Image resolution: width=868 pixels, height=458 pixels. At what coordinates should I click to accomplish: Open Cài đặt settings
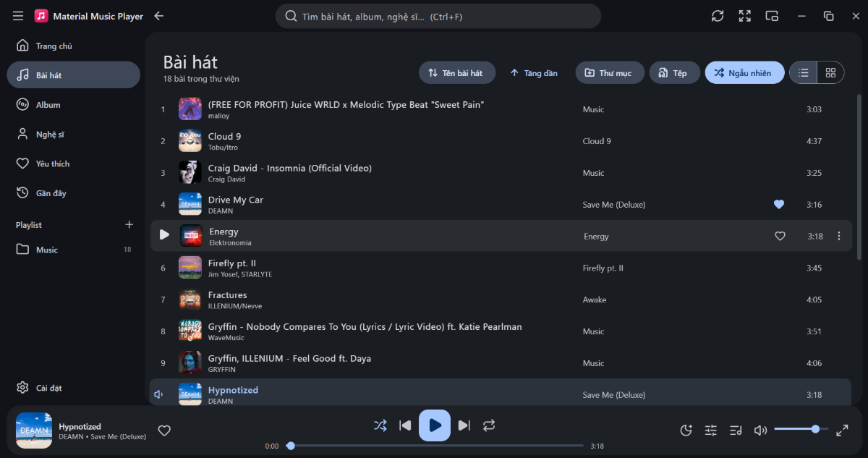coord(73,388)
